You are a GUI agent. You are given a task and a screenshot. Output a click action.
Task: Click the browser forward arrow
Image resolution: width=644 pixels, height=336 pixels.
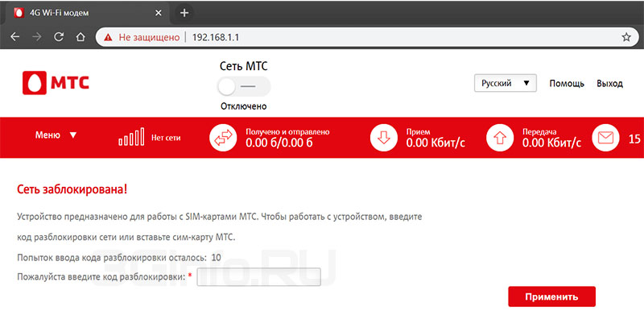point(37,37)
